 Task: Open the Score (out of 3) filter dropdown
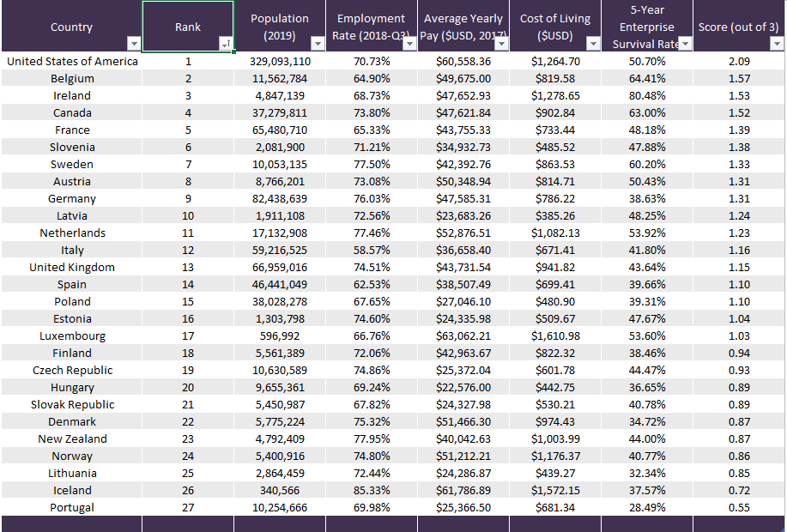click(x=776, y=44)
